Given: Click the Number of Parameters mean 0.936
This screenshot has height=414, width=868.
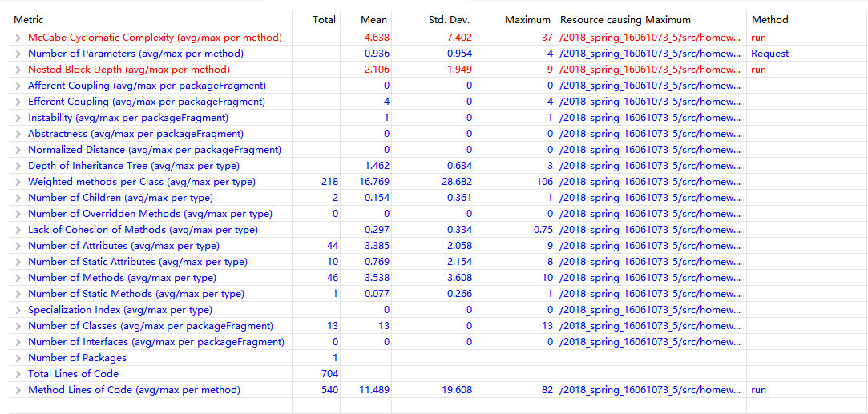Looking at the screenshot, I should click(x=377, y=54).
